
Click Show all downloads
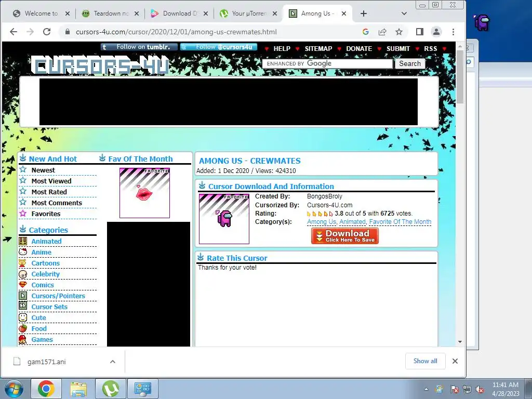coord(425,361)
